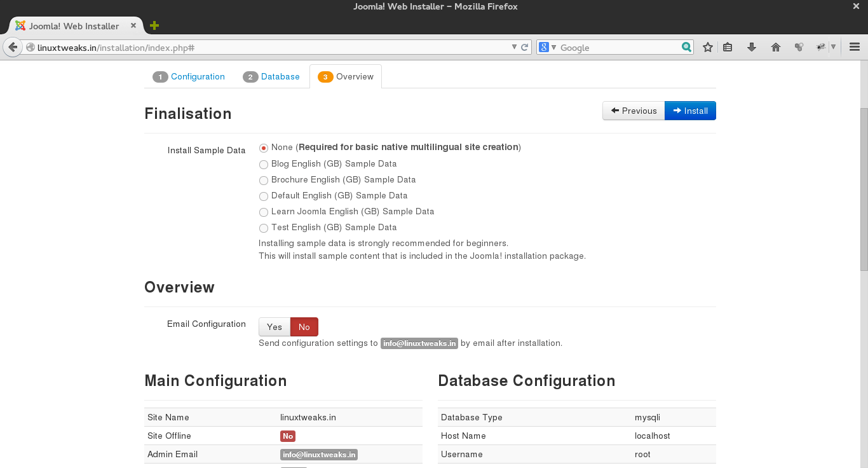Click the circles add-on toolbar icon
The image size is (868, 468).
(x=799, y=47)
